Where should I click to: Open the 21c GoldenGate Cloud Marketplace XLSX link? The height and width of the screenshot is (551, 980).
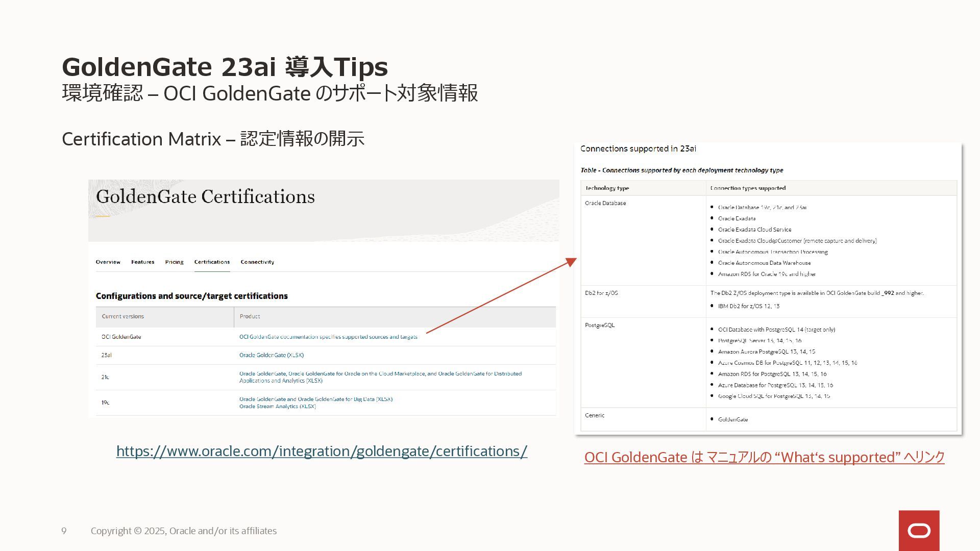[380, 374]
